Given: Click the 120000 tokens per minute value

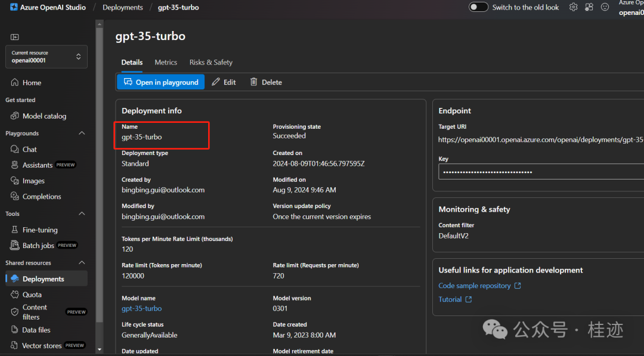Looking at the screenshot, I should coord(132,276).
